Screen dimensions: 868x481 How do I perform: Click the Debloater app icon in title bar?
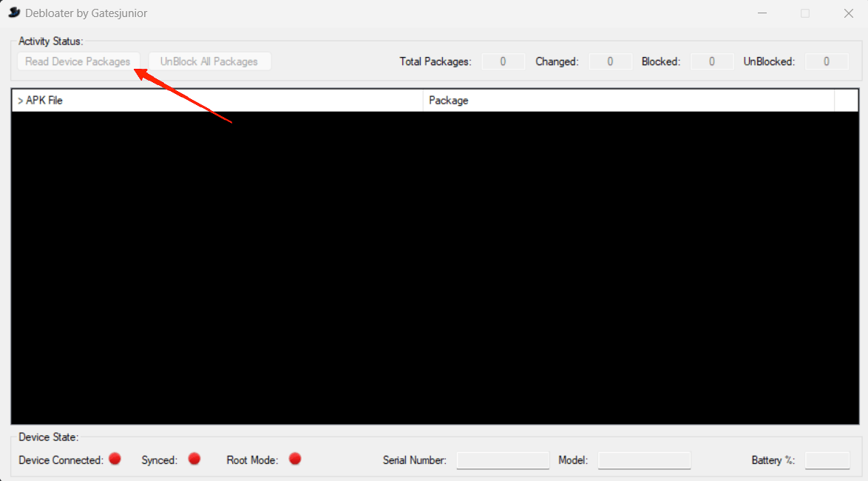click(13, 13)
